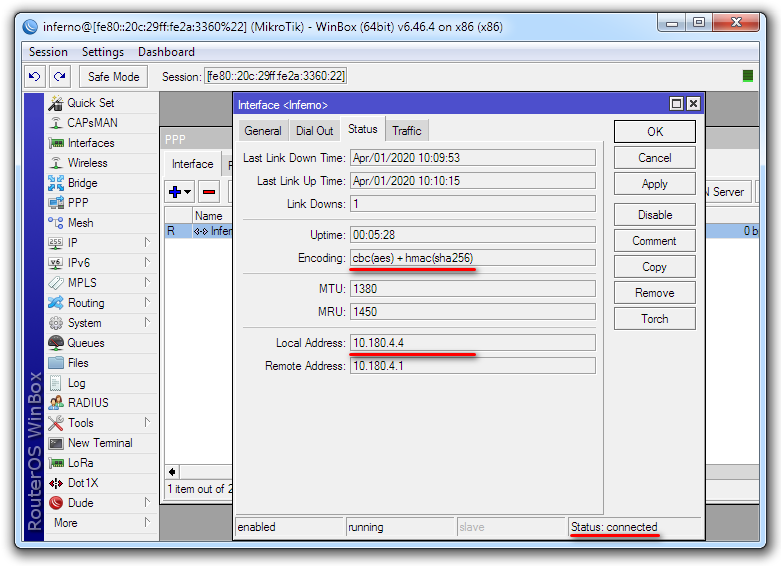
Task: Open the Dashboard menu
Action: (x=166, y=52)
